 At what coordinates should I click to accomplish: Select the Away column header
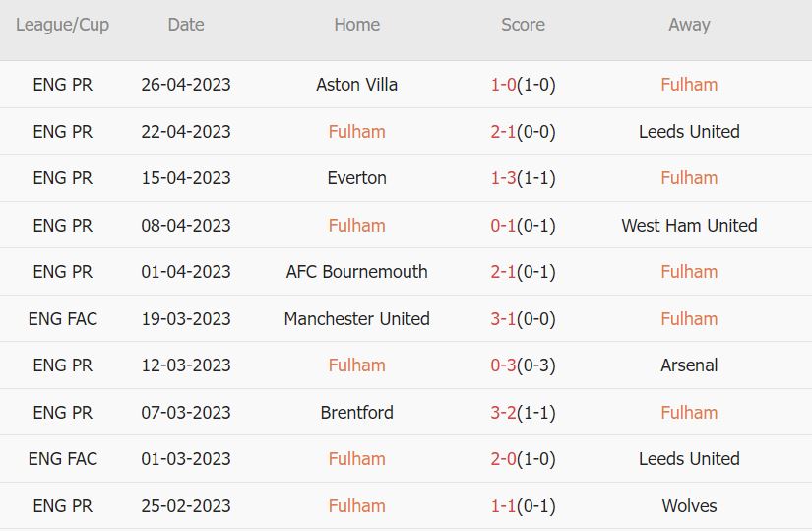point(689,25)
